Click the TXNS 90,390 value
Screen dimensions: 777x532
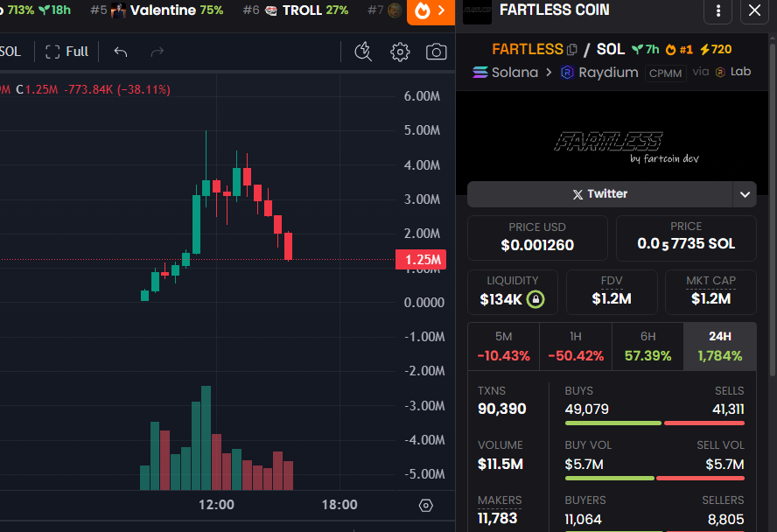pos(502,409)
